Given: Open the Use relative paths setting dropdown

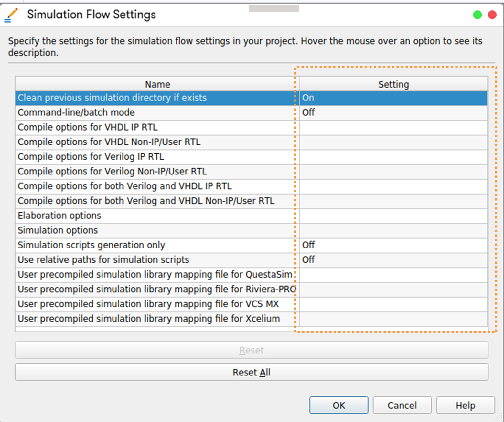Looking at the screenshot, I should [393, 260].
